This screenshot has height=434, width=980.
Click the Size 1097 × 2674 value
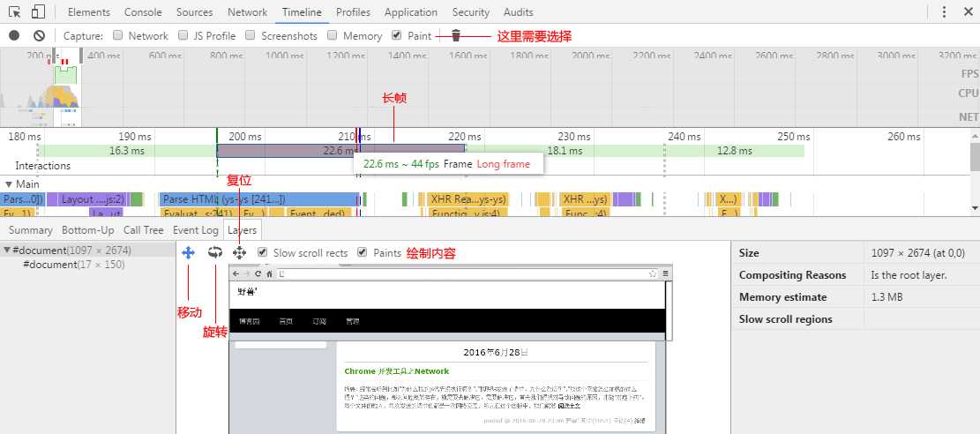coord(918,253)
